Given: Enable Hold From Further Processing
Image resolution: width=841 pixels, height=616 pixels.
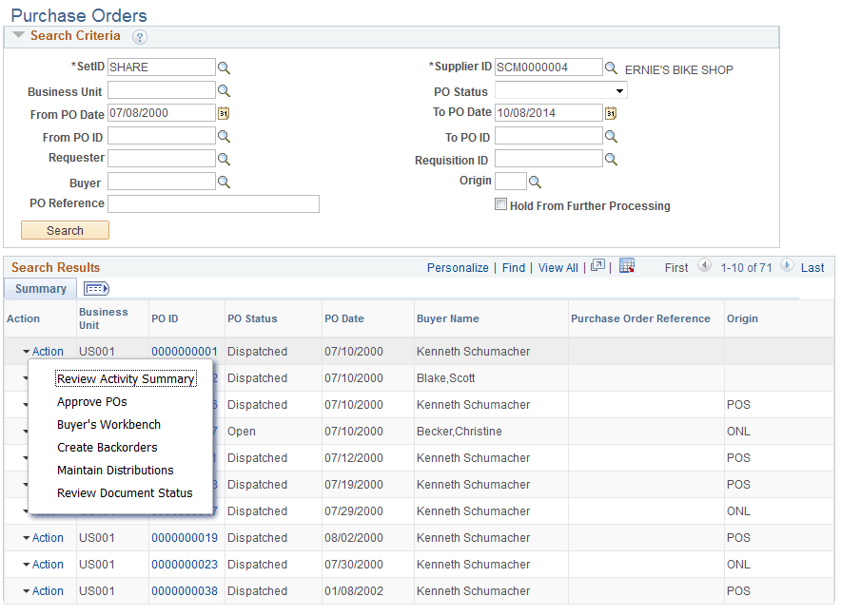Looking at the screenshot, I should pos(499,204).
